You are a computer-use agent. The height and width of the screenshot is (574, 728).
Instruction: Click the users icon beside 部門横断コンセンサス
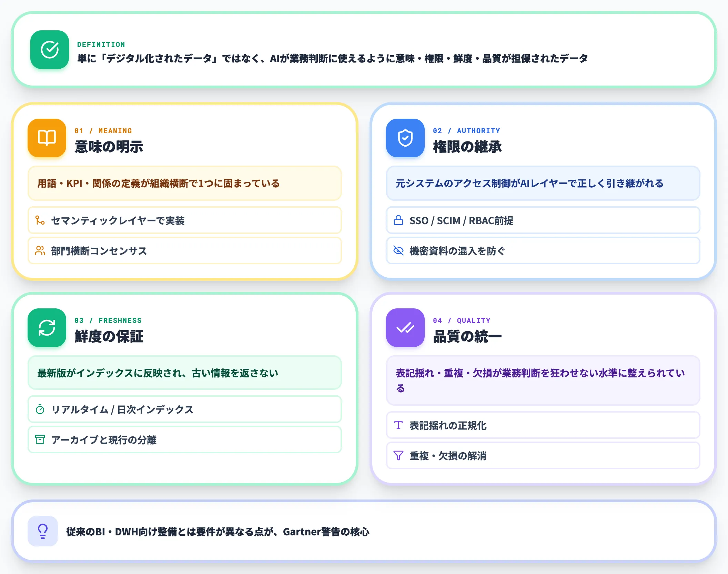coord(40,250)
